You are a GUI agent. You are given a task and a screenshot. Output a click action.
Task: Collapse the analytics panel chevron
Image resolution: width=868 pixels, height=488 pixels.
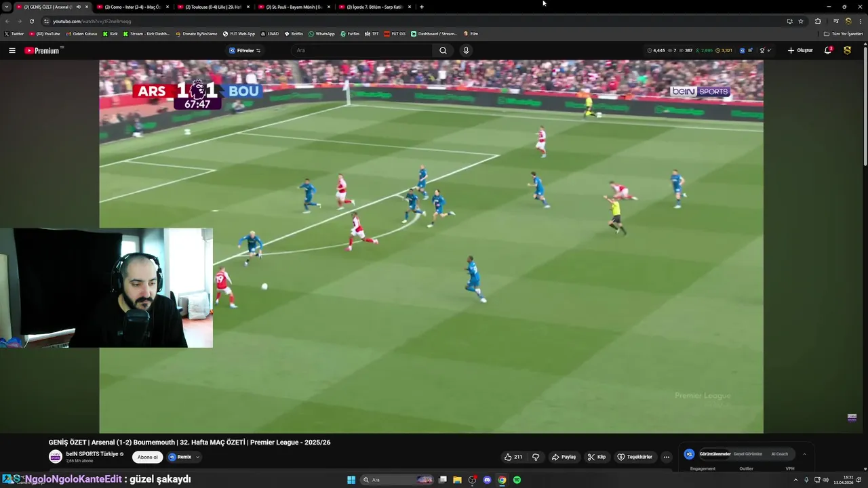(804, 454)
